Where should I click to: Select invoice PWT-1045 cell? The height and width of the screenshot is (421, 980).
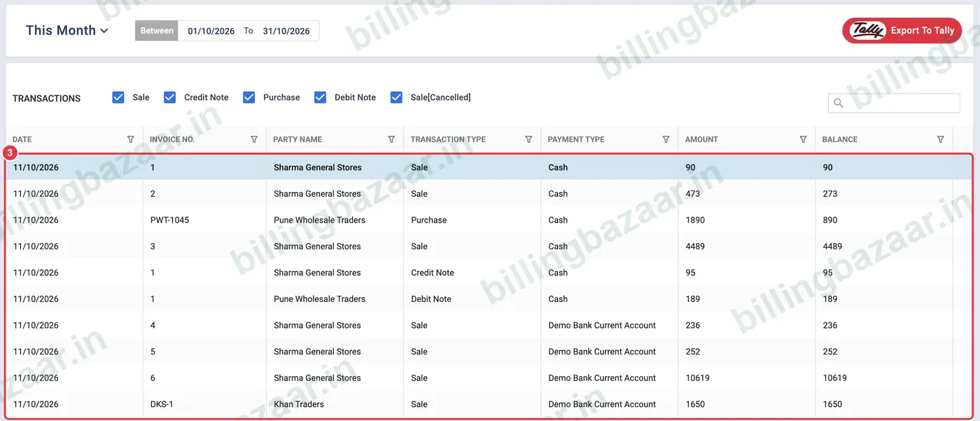169,220
